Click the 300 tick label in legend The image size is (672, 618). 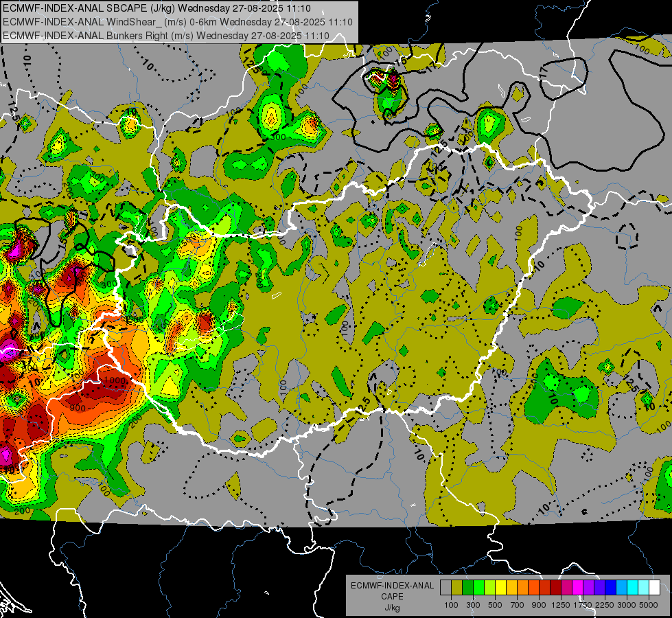(x=473, y=605)
